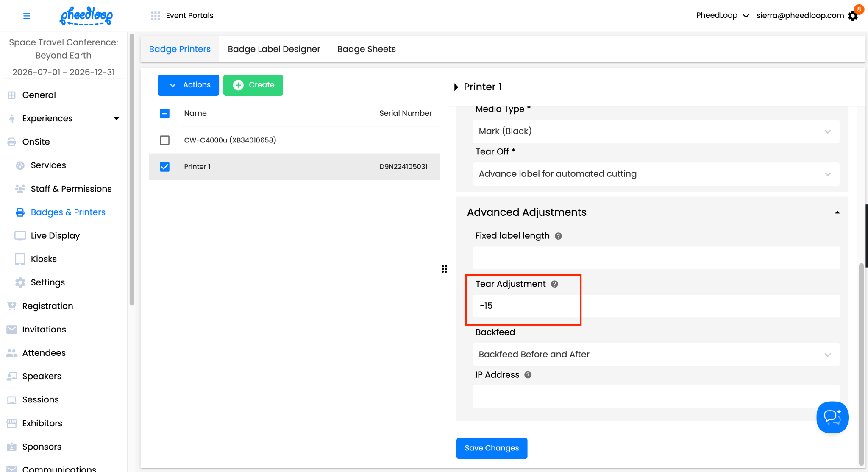Click the notification badge showing 8
Screen dimensions: 868x472
859,9
